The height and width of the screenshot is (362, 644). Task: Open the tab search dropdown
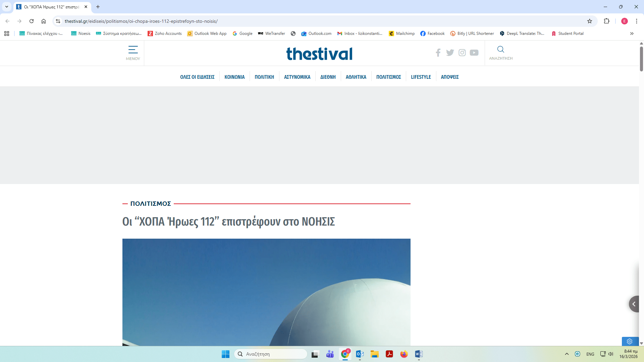(x=7, y=7)
